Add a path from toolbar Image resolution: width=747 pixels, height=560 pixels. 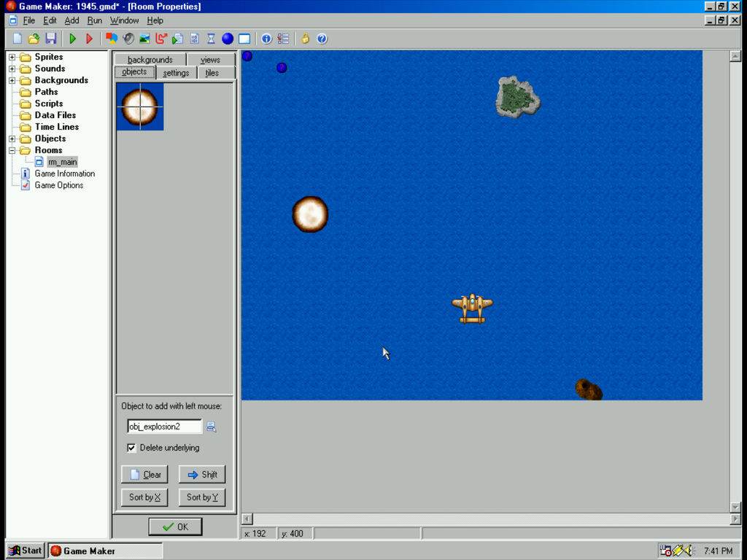[x=161, y=39]
